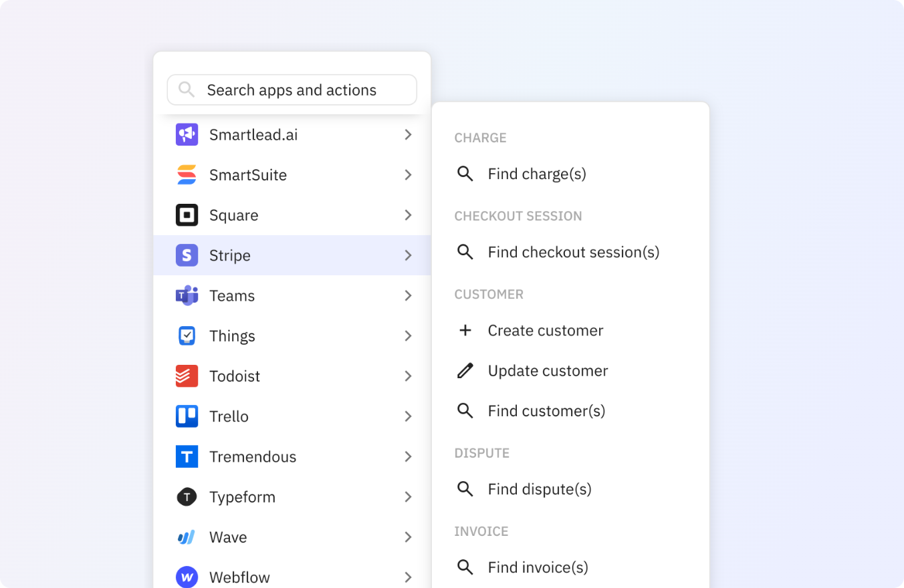This screenshot has height=588, width=904.
Task: Click the Things app icon
Action: (187, 335)
